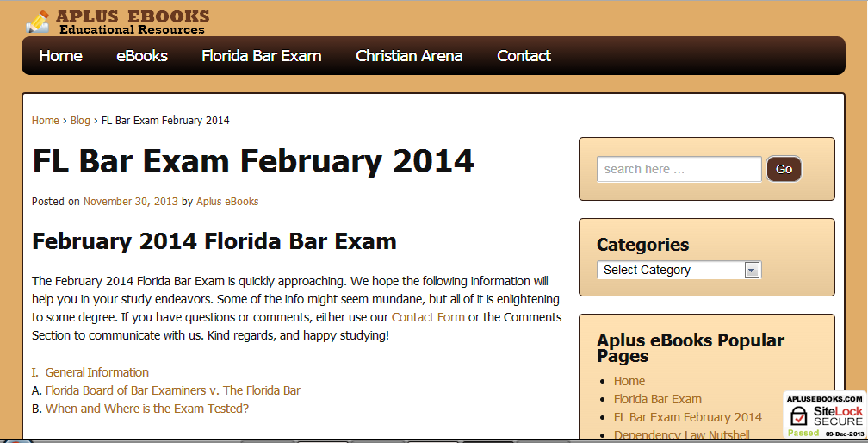Open When and Where is the Exam Tested
The height and width of the screenshot is (443, 868).
click(x=147, y=409)
